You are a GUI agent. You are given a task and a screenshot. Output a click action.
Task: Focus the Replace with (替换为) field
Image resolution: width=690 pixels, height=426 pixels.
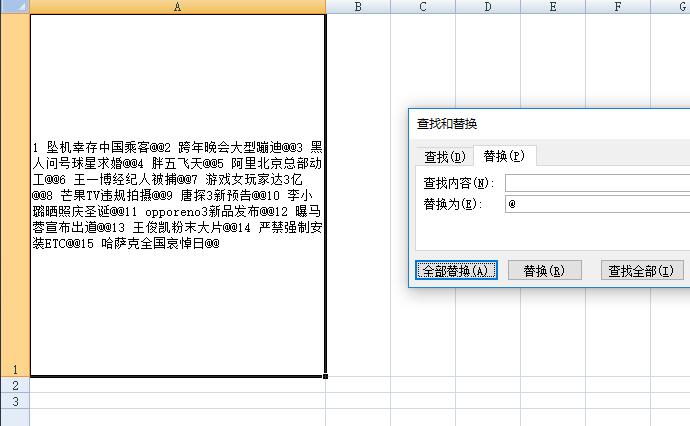(x=598, y=204)
